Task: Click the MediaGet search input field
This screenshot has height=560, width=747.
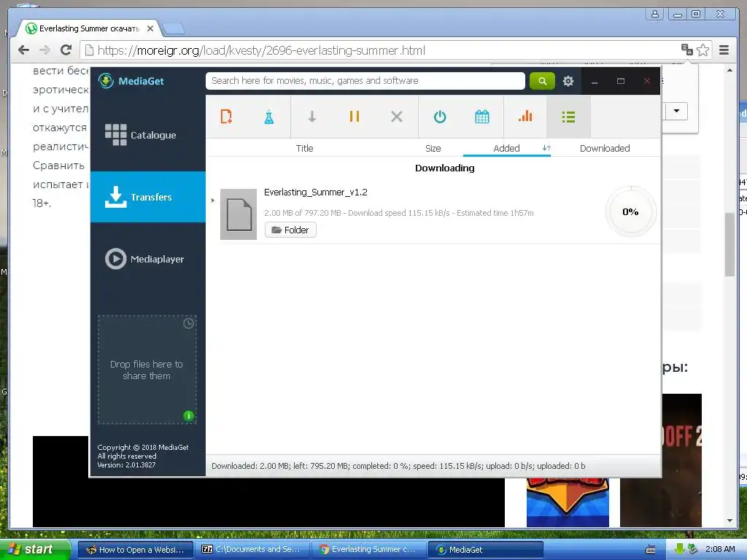Action: pos(365,81)
